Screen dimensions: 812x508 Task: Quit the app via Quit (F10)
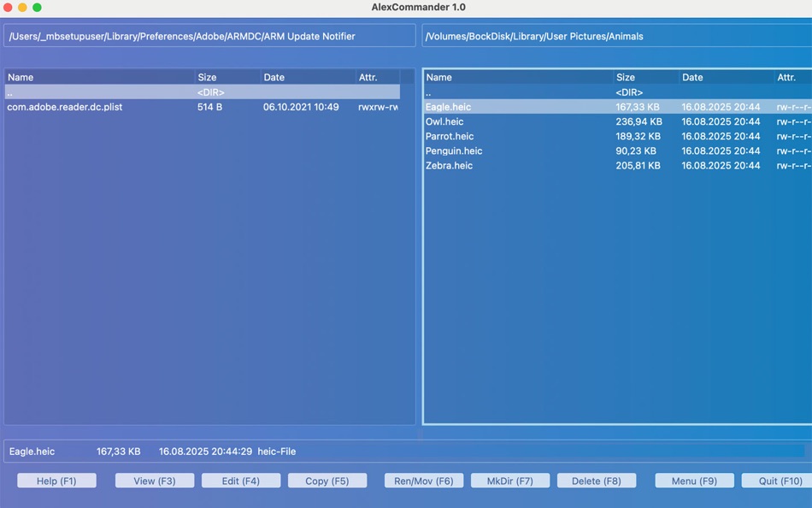775,480
